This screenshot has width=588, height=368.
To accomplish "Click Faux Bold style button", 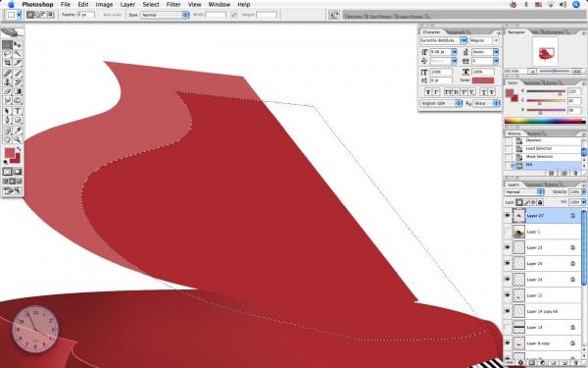I will click(428, 92).
